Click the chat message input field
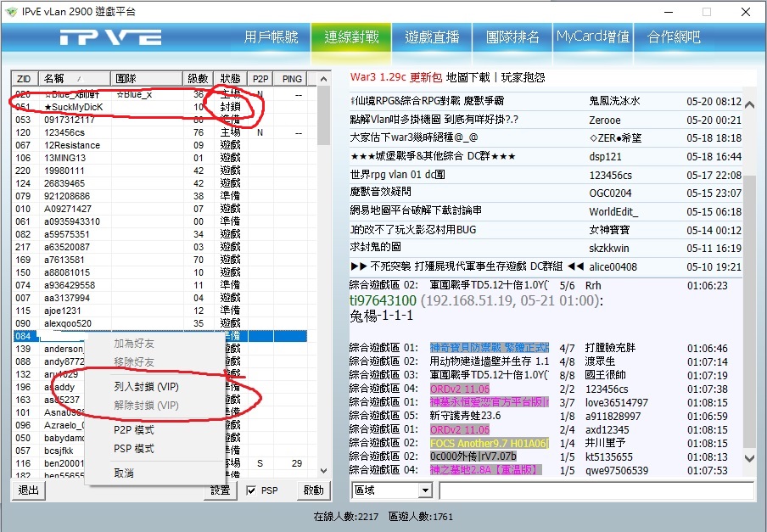This screenshot has height=532, width=767. tap(596, 490)
